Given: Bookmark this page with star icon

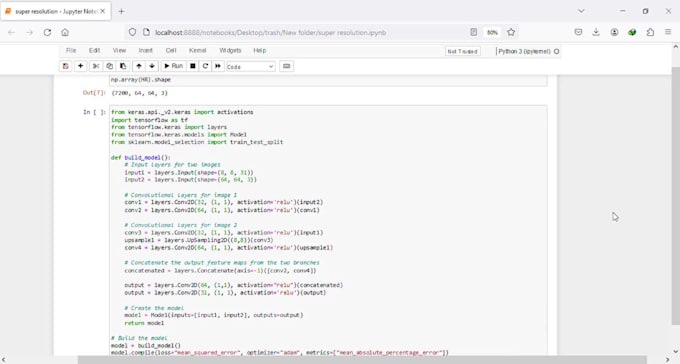Looking at the screenshot, I should (511, 32).
